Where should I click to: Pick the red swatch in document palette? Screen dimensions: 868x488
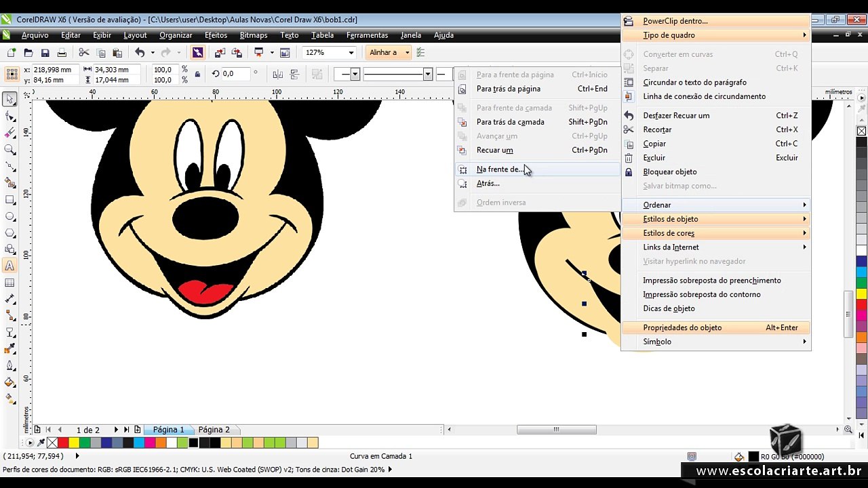pyautogui.click(x=63, y=443)
